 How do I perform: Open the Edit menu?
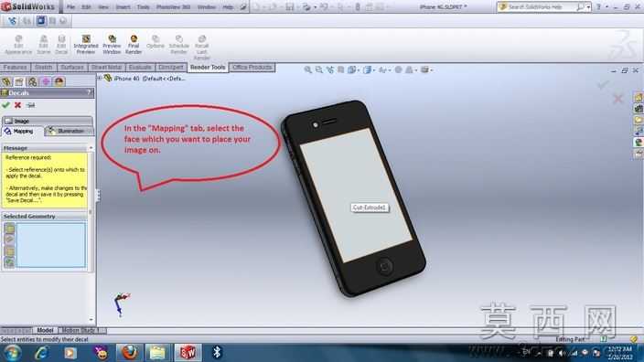86,7
